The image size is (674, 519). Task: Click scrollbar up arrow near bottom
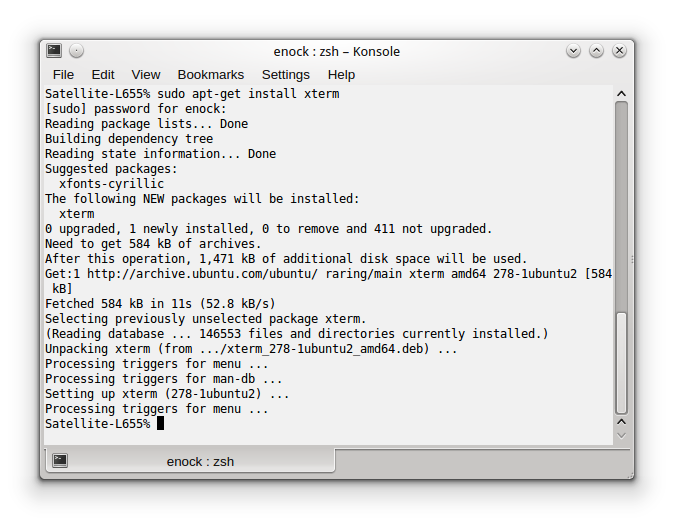point(621,422)
